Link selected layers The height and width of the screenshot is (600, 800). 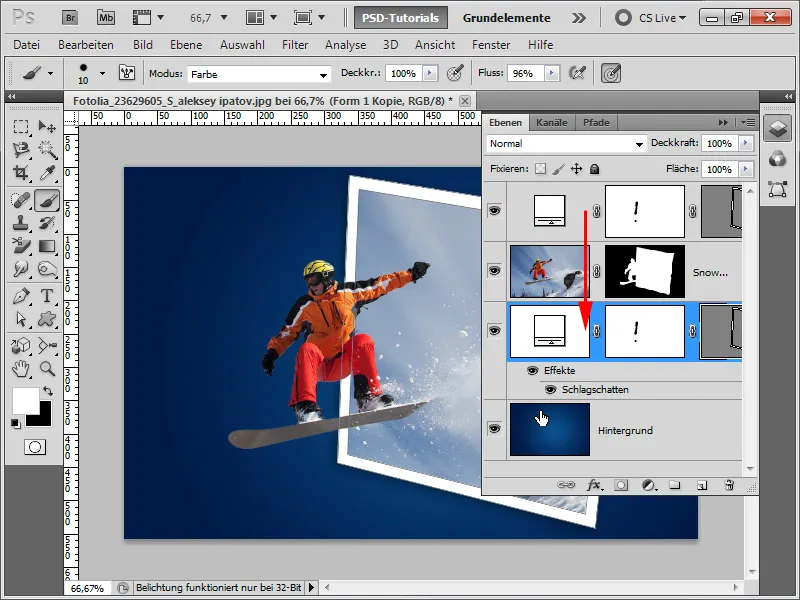566,485
